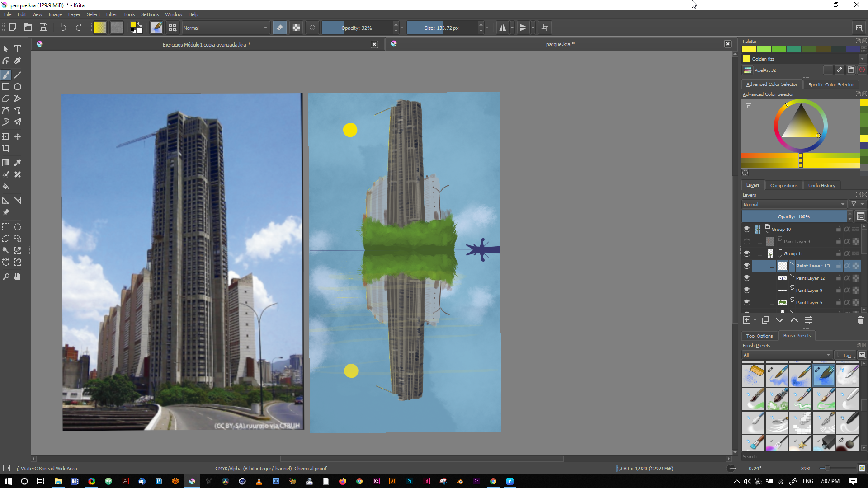
Task: Open an existing document folder icon
Action: 28,28
